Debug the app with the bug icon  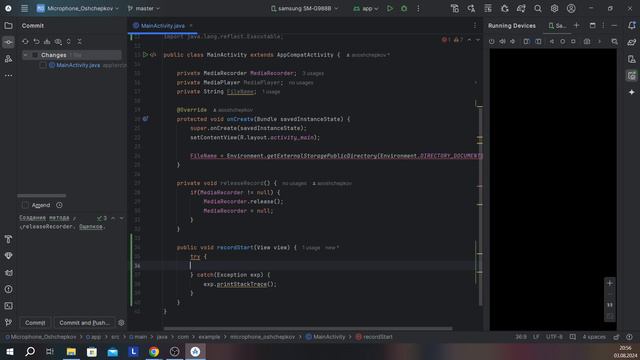tap(404, 8)
